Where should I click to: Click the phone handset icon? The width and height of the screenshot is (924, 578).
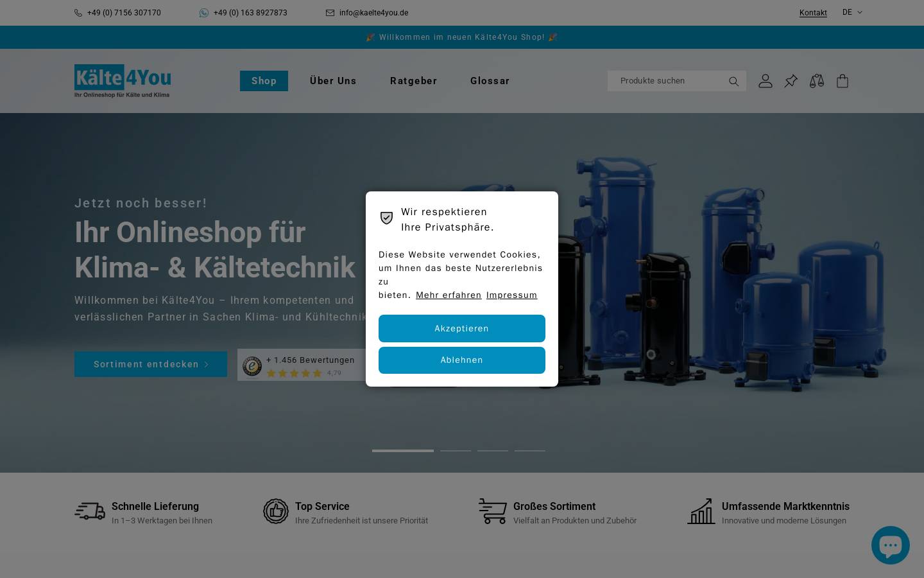click(78, 13)
